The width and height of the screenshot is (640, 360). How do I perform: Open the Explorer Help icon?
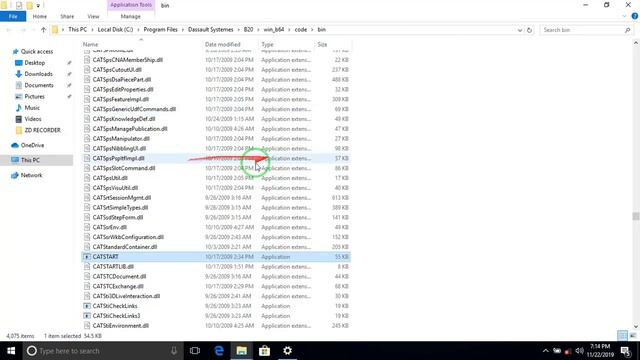click(x=635, y=16)
